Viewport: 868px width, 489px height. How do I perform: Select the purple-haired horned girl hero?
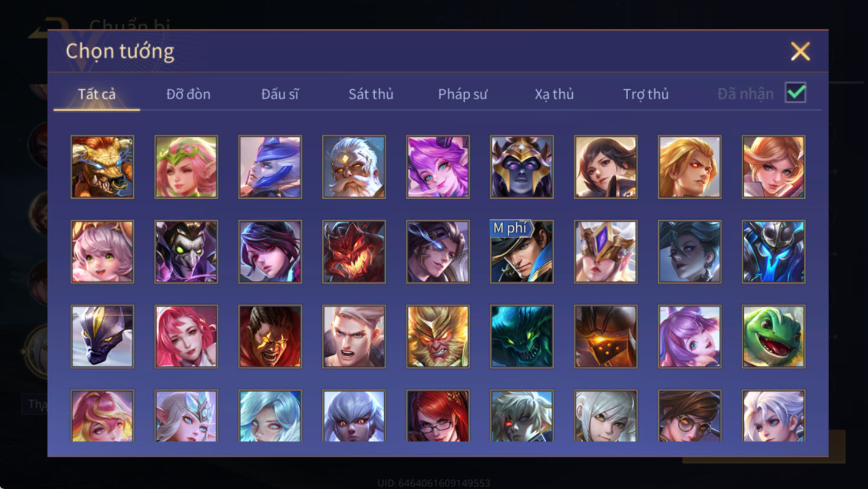point(438,167)
